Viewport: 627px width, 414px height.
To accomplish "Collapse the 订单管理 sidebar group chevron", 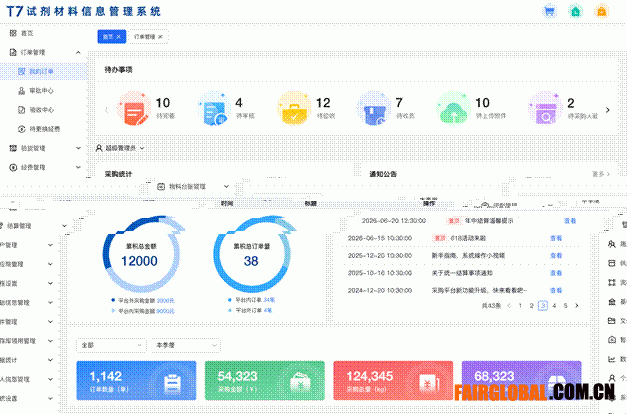I will point(78,52).
